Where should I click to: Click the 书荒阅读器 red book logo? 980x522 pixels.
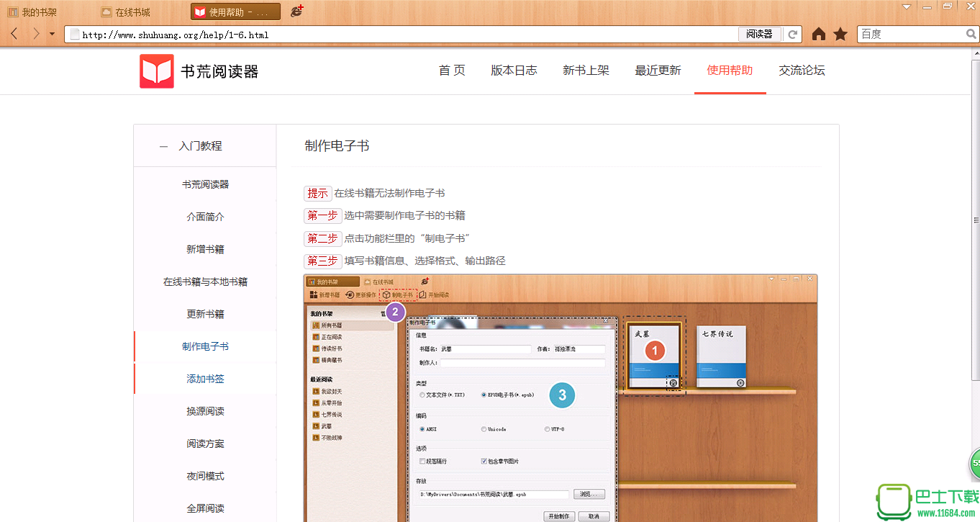point(157,71)
